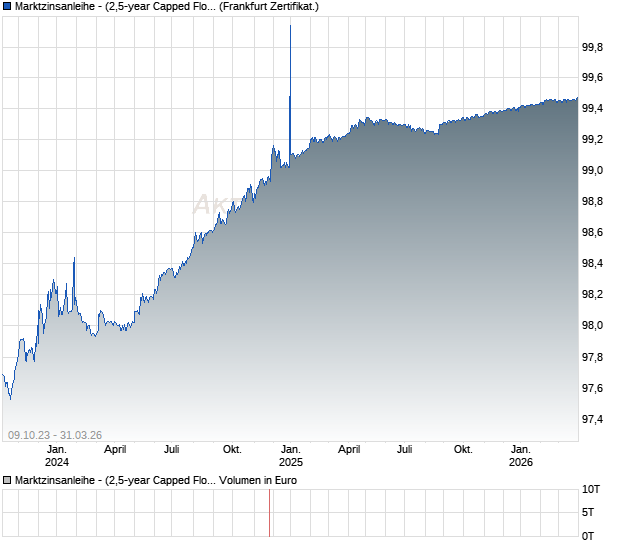Click the 5T volume axis label

click(593, 513)
